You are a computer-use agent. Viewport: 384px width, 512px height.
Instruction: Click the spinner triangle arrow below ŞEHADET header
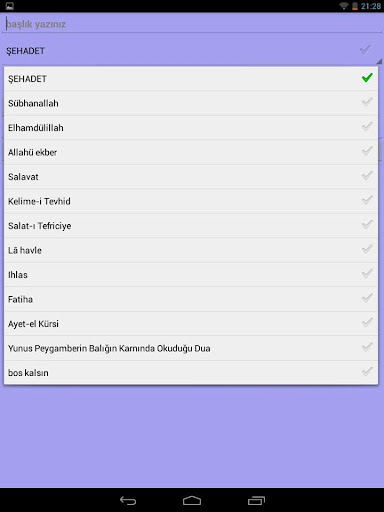tap(379, 62)
